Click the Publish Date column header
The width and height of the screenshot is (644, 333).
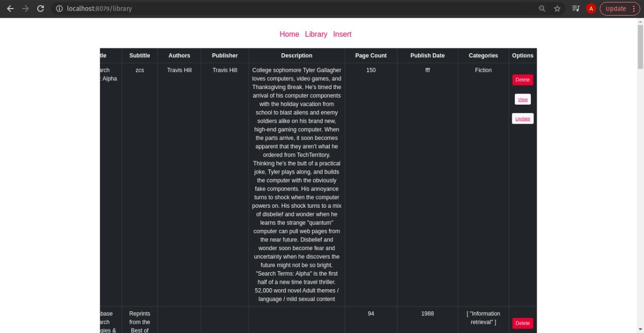[x=428, y=55]
